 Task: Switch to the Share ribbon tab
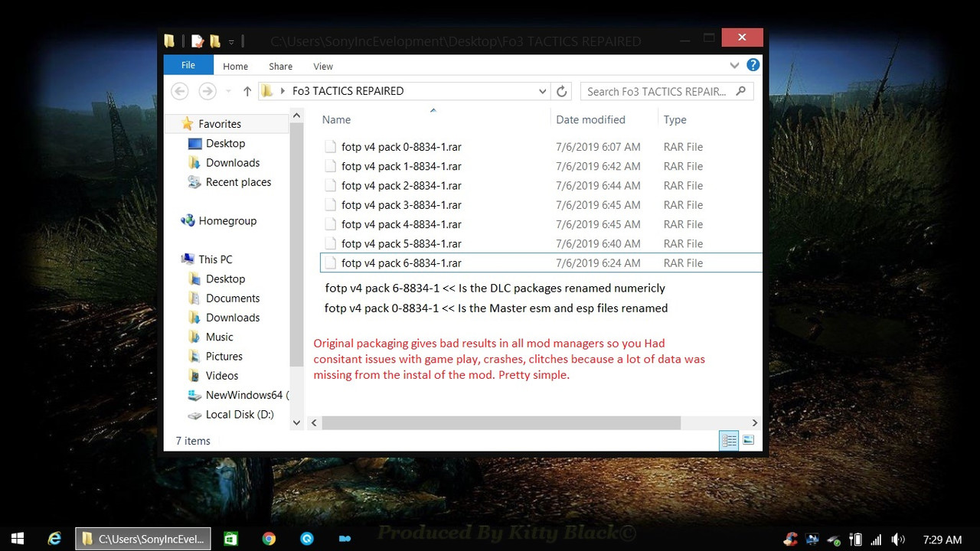pyautogui.click(x=281, y=67)
